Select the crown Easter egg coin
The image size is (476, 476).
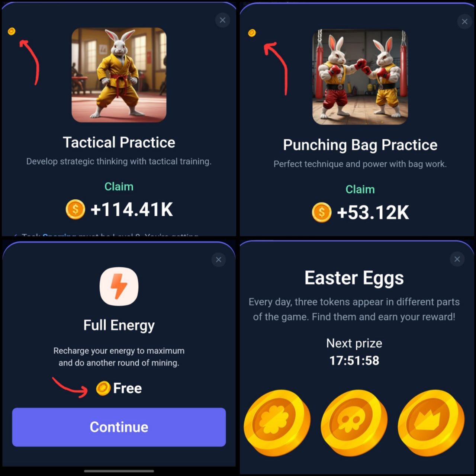[431, 423]
